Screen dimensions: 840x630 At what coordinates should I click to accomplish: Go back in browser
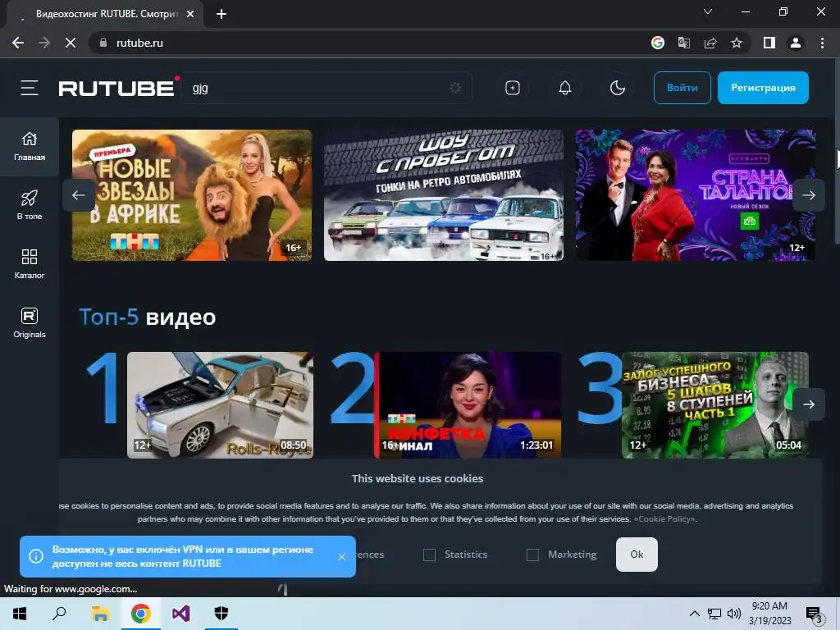pyautogui.click(x=18, y=43)
